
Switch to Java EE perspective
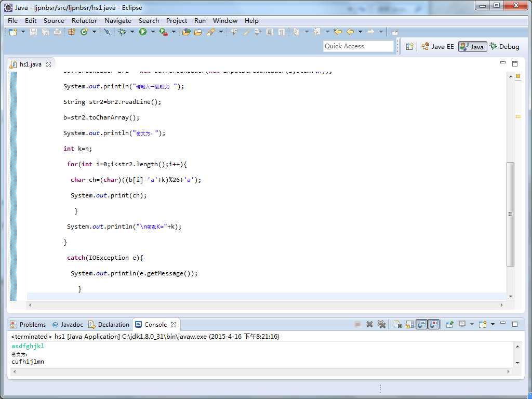tap(437, 46)
